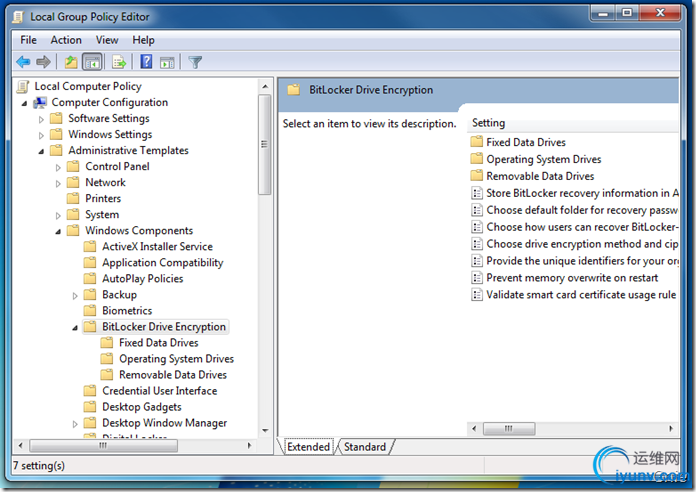The height and width of the screenshot is (492, 696).
Task: Click tree pane scroll up arrow
Action: pyautogui.click(x=265, y=87)
